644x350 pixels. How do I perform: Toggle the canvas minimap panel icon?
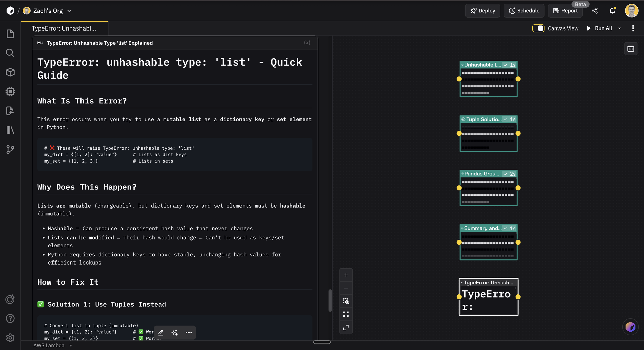[x=631, y=49]
